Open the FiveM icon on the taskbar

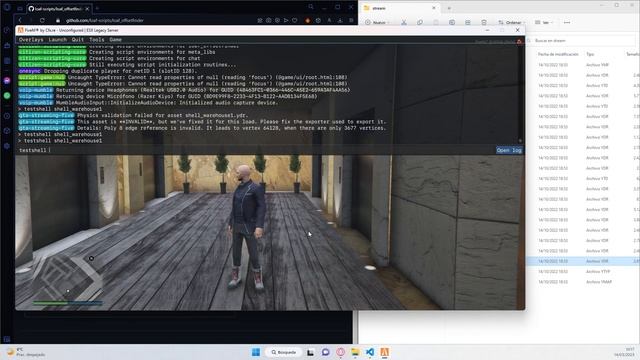(x=384, y=352)
